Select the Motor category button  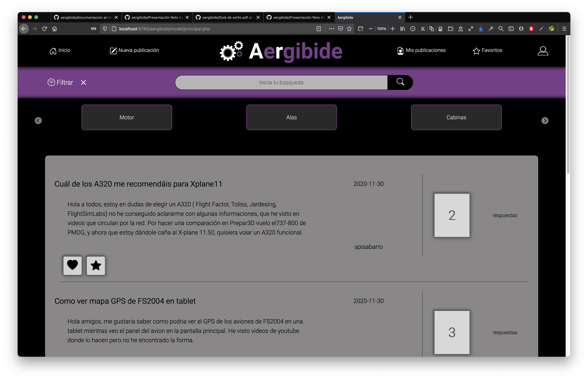[x=127, y=117]
